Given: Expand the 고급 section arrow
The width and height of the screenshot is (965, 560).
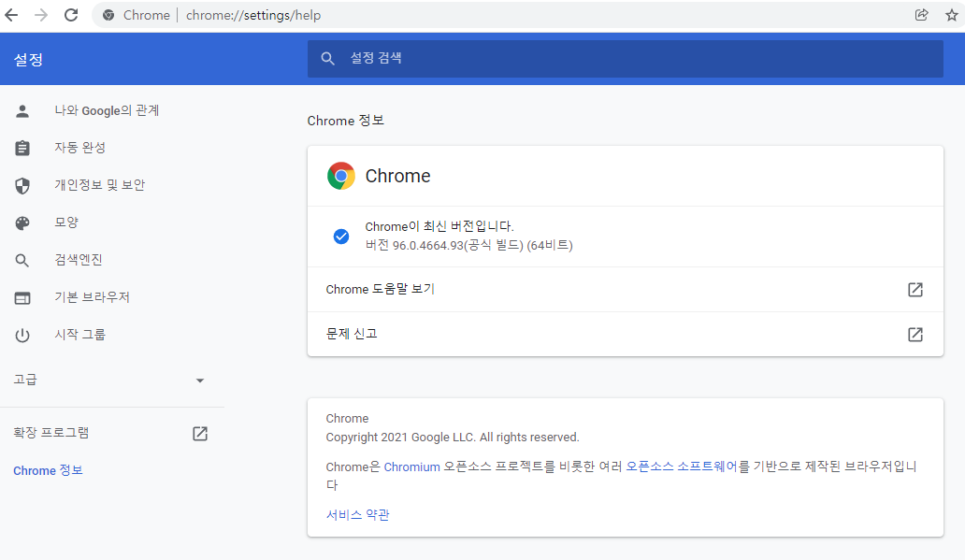Looking at the screenshot, I should pos(199,381).
